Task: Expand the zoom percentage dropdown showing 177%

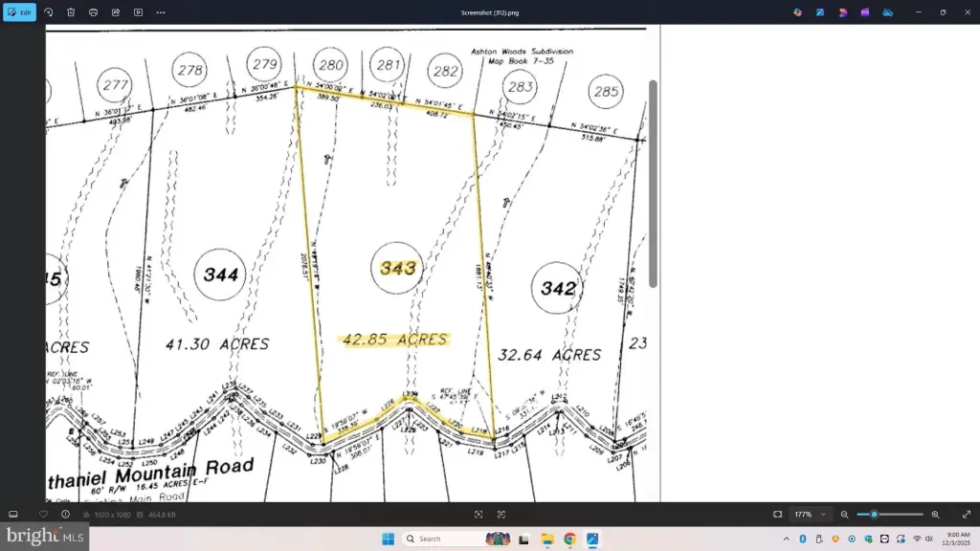Action: (812, 515)
